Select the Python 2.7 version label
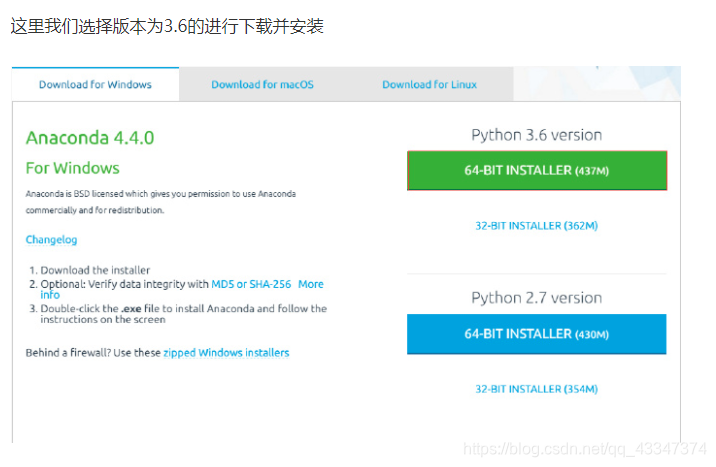 point(537,298)
